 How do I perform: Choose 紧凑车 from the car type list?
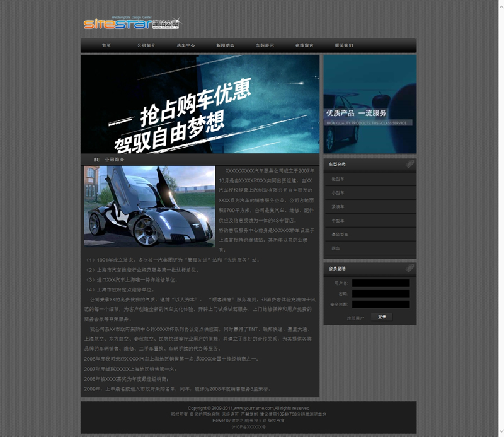click(338, 207)
